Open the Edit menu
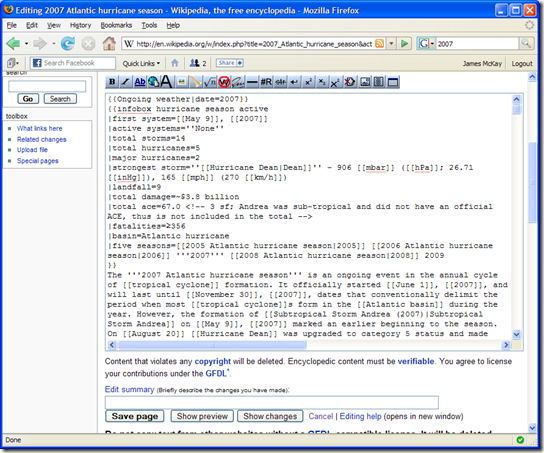The width and height of the screenshot is (544, 453). 32,25
